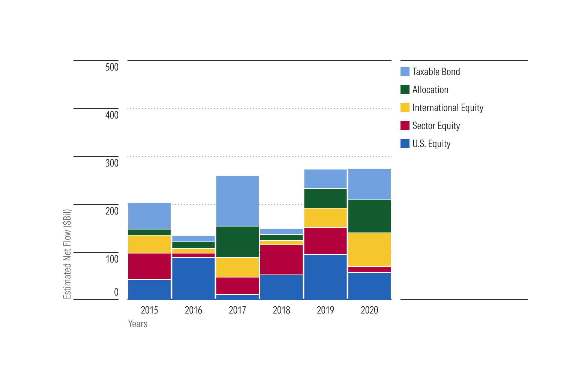
Task: Click the 2018 U.S. Equity bar segment
Action: pos(282,287)
